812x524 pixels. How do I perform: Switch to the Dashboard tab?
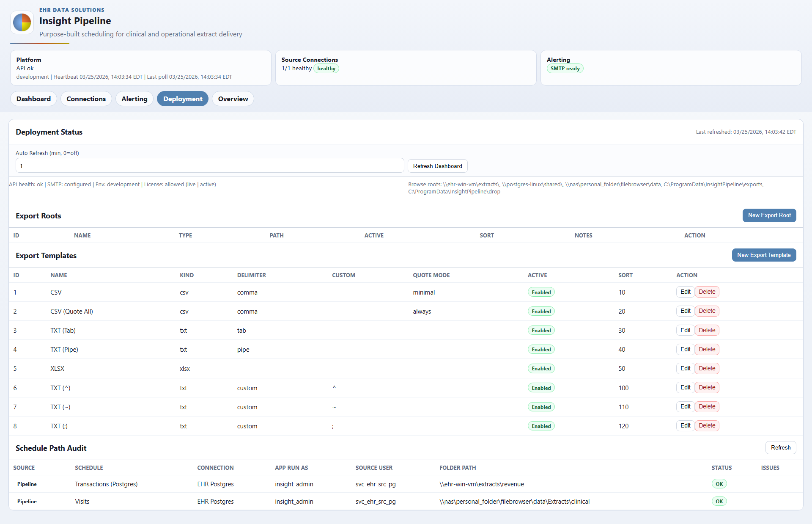click(x=33, y=99)
